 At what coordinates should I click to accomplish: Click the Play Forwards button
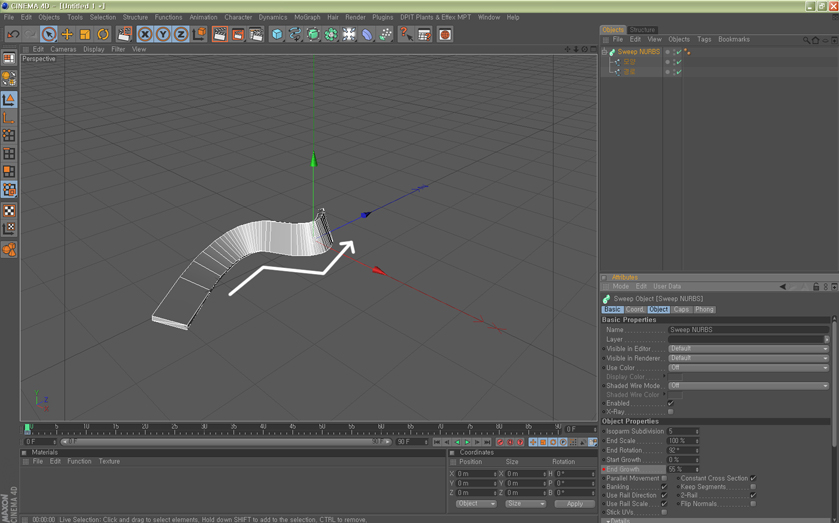tap(467, 442)
